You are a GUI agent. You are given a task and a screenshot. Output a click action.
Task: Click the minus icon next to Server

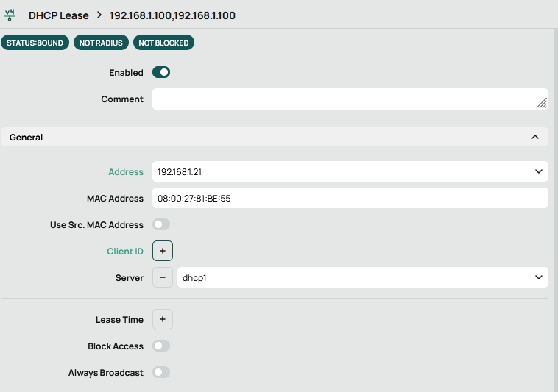(163, 277)
